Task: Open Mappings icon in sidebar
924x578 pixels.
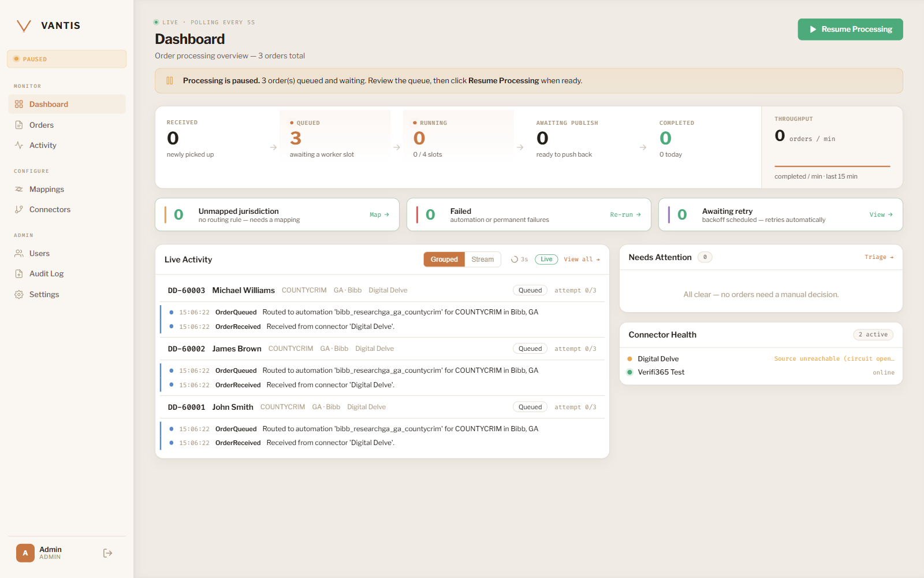Action: (x=19, y=189)
